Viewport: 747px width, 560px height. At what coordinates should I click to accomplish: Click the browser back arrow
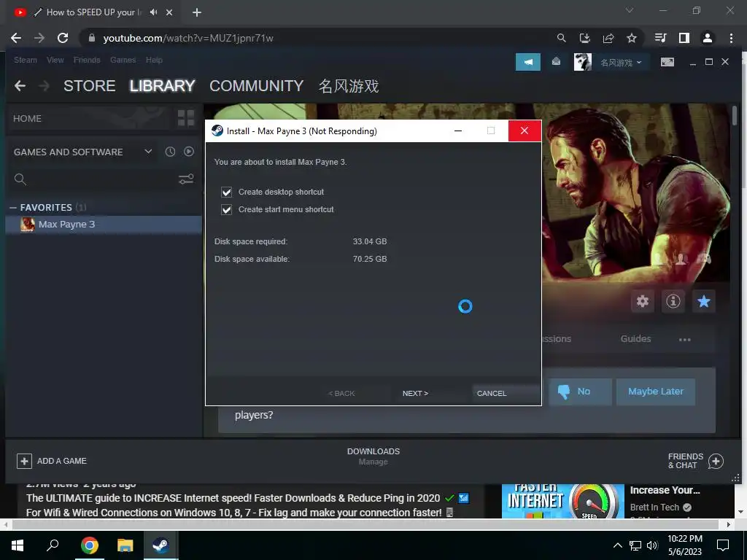coord(16,38)
